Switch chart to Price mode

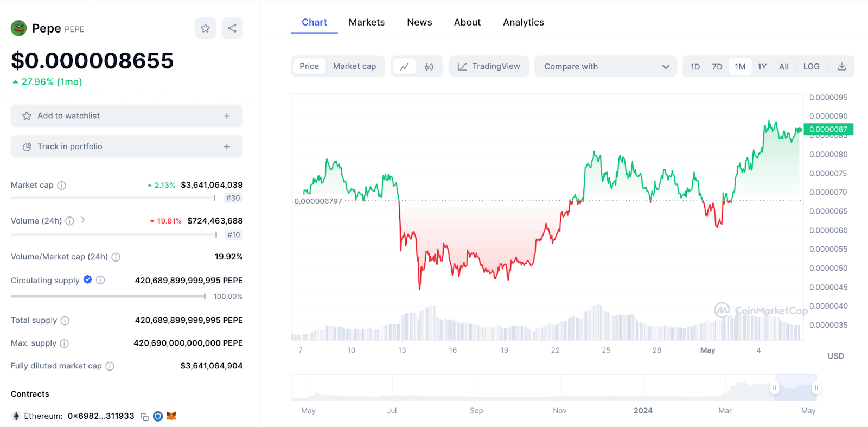coord(309,66)
